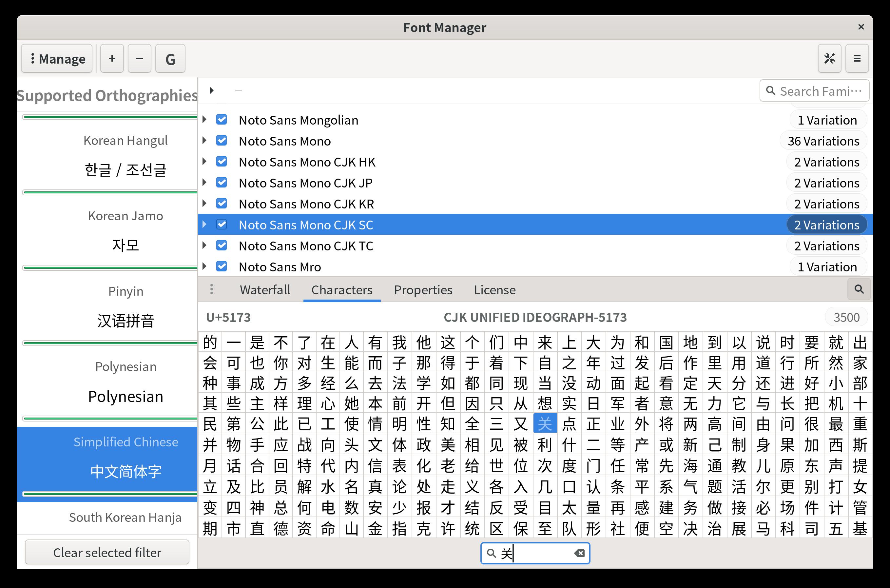Select the character 出 in the first row

click(x=860, y=342)
